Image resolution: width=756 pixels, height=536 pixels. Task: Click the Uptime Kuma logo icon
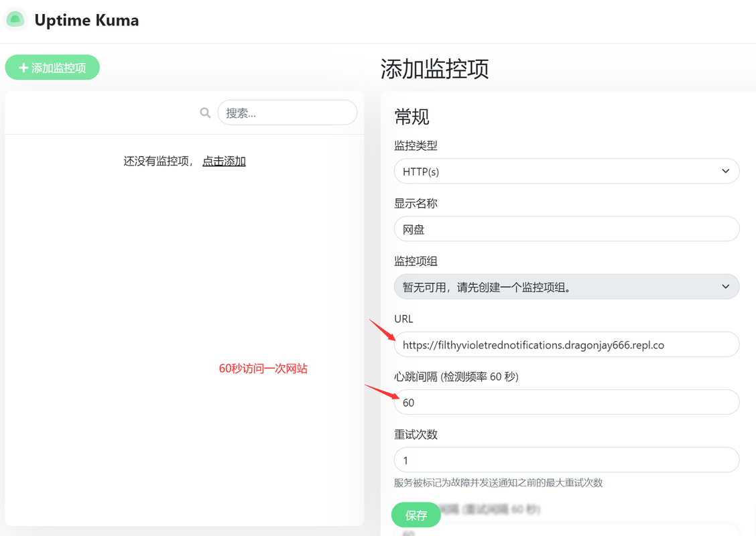15,19
